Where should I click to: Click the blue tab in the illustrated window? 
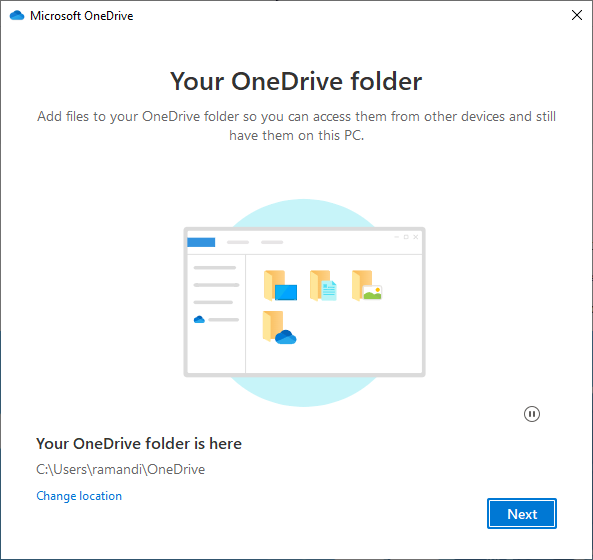coord(201,242)
